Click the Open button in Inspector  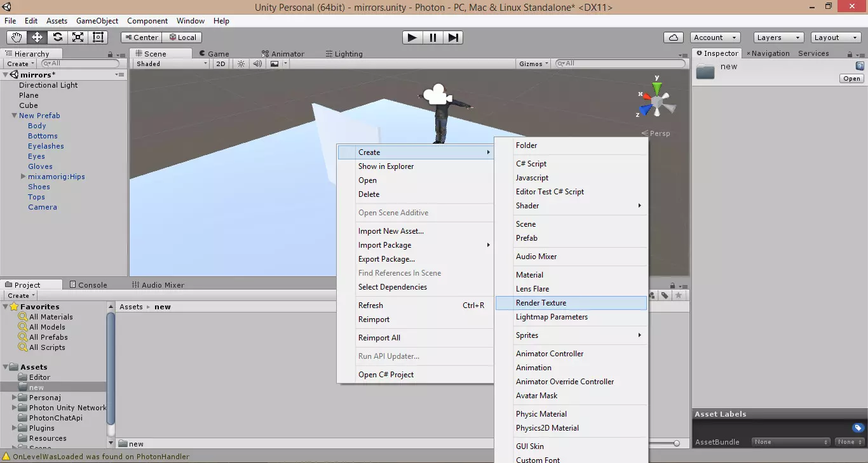point(851,79)
